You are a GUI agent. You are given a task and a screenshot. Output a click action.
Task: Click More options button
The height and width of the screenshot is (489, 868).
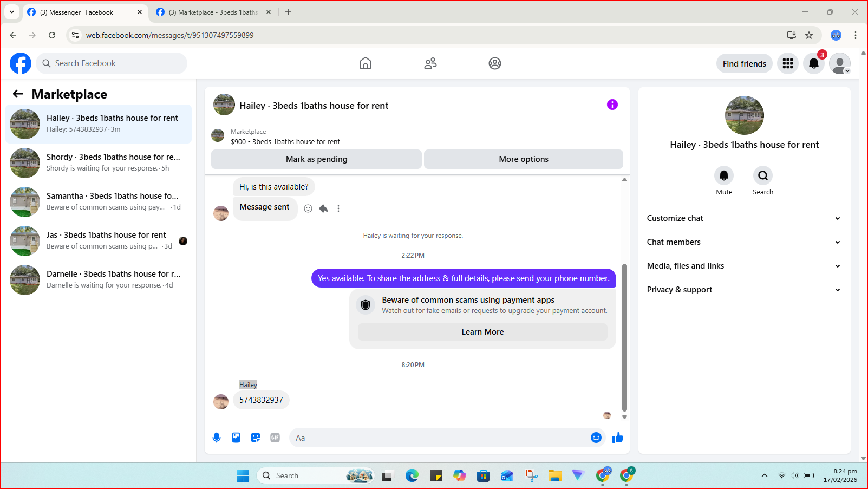(524, 159)
